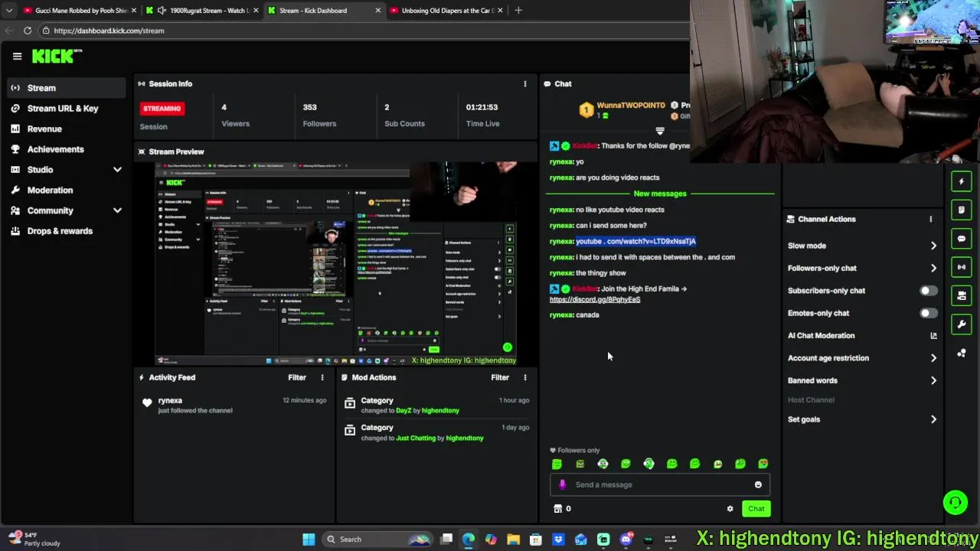This screenshot has height=551, width=980.
Task: Open the hamburger menu next to Kick logo
Action: tap(17, 56)
